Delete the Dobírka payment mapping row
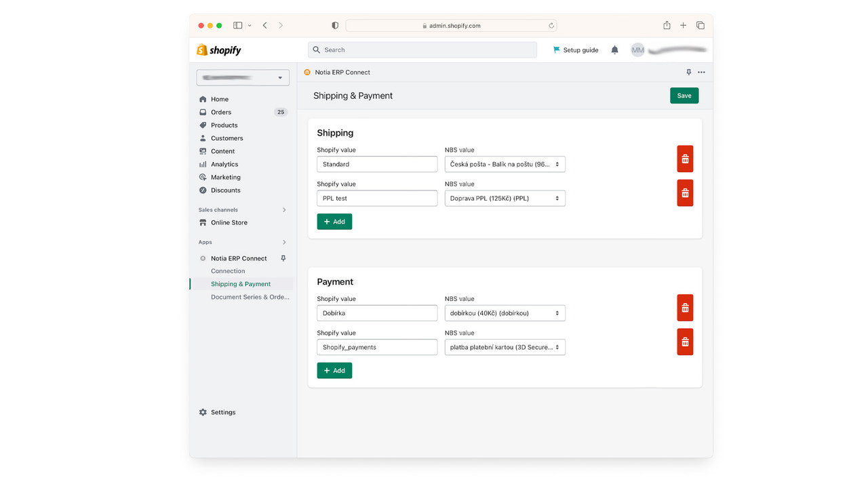 coord(684,307)
